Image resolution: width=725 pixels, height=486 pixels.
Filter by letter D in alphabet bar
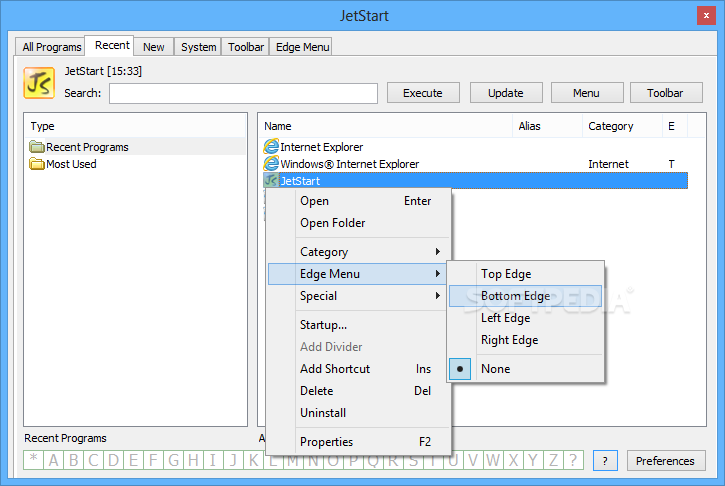(x=113, y=460)
